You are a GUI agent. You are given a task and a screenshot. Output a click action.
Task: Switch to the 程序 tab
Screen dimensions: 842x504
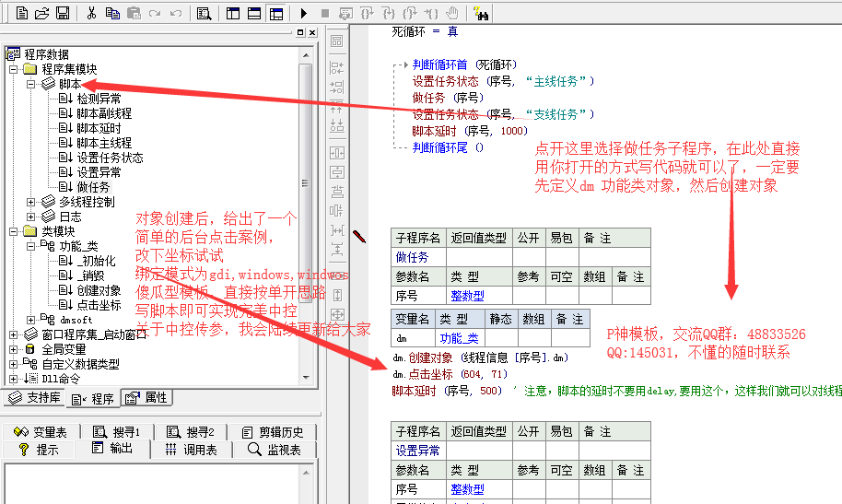pos(93,399)
